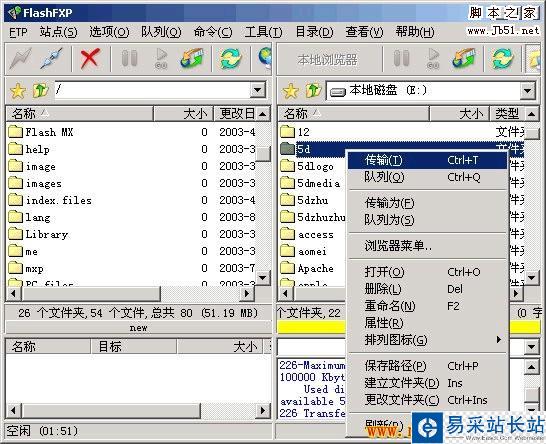Open the 站点(S) menu
The height and width of the screenshot is (444, 546).
[58, 32]
